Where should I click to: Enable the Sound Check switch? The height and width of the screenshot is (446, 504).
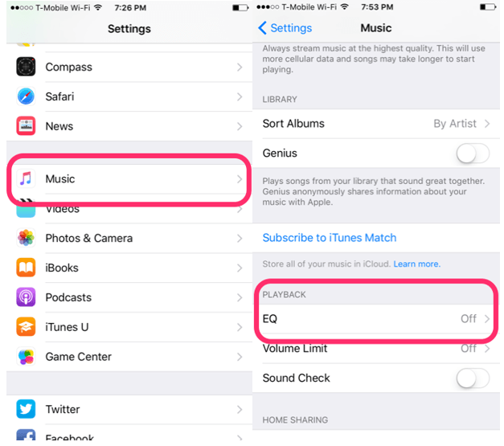coord(473,378)
